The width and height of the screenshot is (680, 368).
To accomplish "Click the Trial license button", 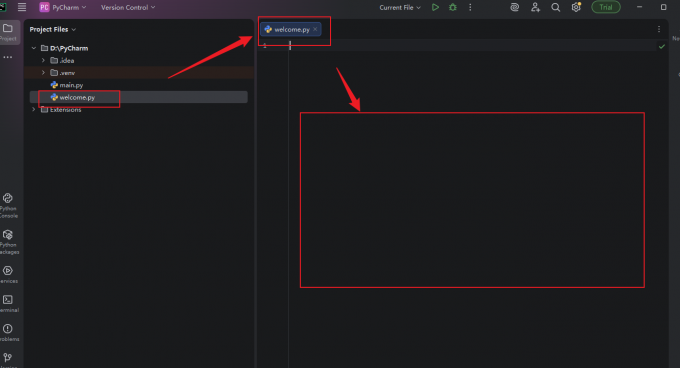I will click(x=606, y=7).
